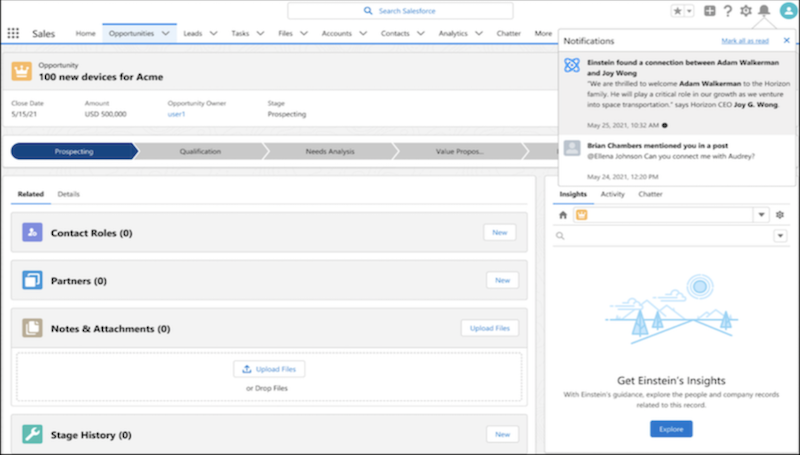Open the Help question mark icon
The height and width of the screenshot is (455, 800).
(728, 11)
